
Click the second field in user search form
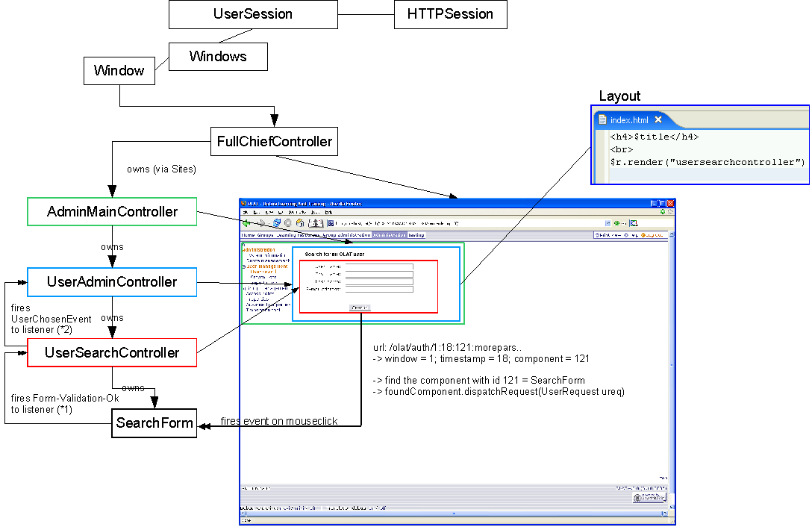(380, 274)
